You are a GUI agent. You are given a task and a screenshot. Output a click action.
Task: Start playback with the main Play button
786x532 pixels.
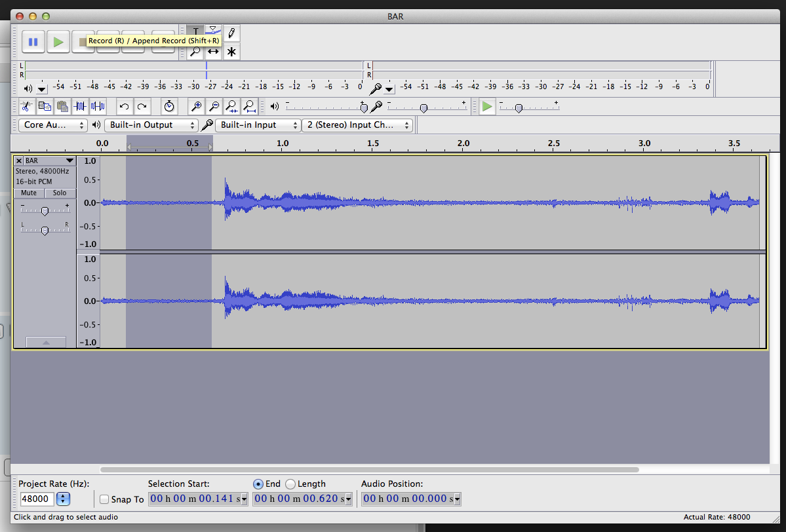[58, 41]
